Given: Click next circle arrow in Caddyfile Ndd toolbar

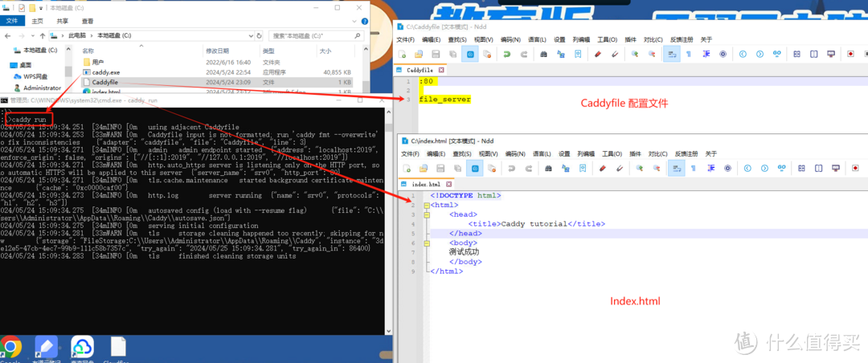Looking at the screenshot, I should pyautogui.click(x=759, y=55).
